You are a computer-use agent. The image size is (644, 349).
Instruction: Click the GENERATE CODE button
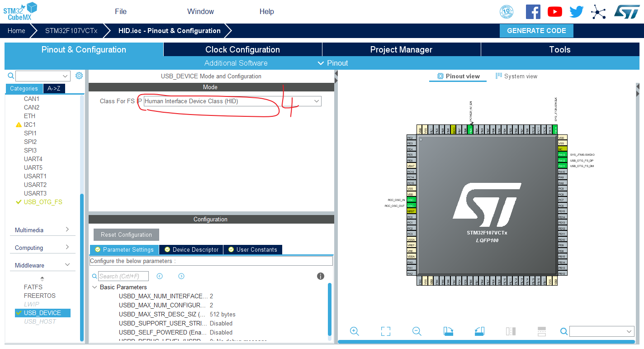536,30
